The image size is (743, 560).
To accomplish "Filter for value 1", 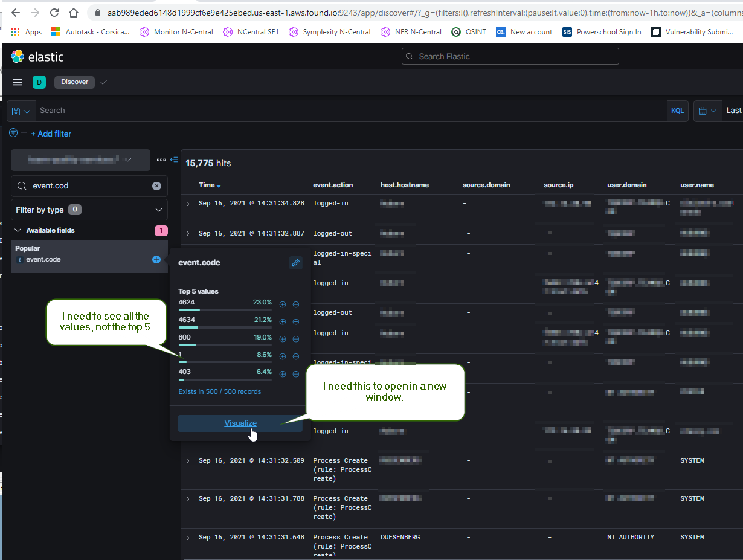I will tap(283, 357).
